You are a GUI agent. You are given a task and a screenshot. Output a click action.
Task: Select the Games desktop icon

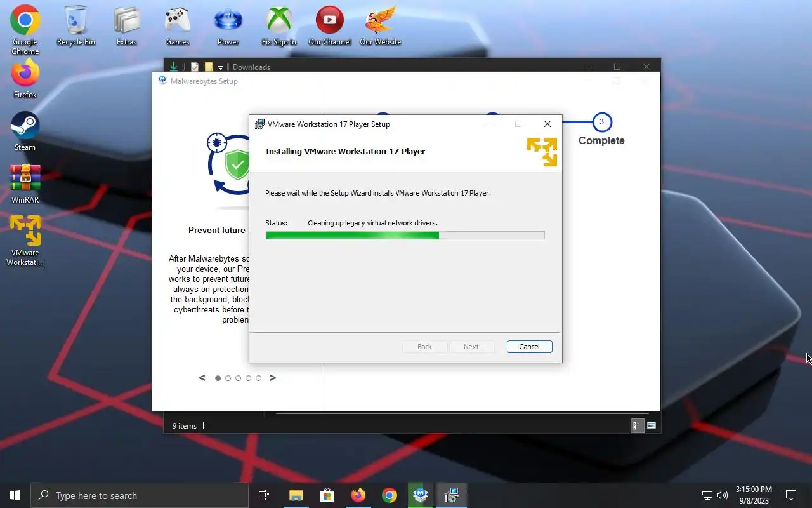coord(178,27)
